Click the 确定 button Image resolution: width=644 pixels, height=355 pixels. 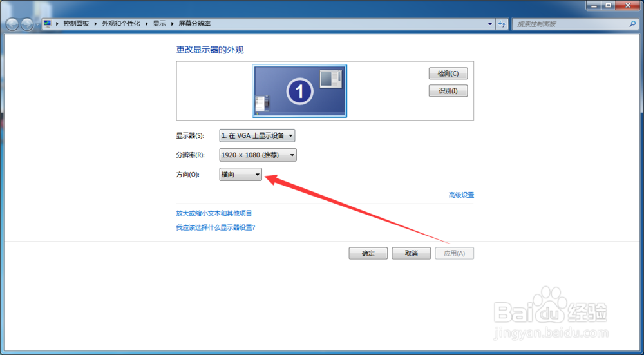368,253
